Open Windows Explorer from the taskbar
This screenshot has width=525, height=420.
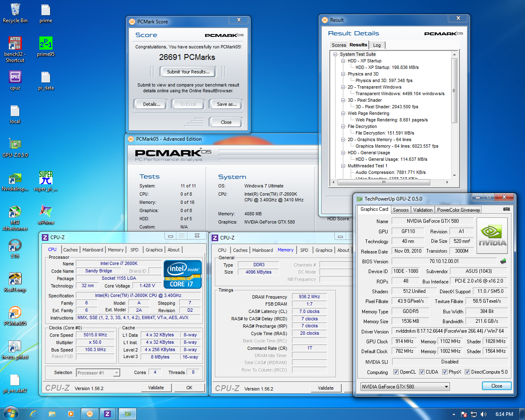tap(52, 414)
